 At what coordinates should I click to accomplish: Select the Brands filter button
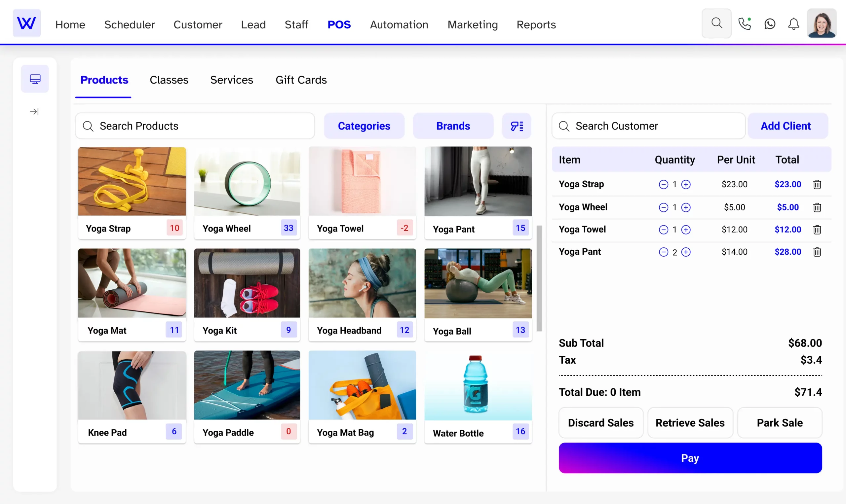453,126
